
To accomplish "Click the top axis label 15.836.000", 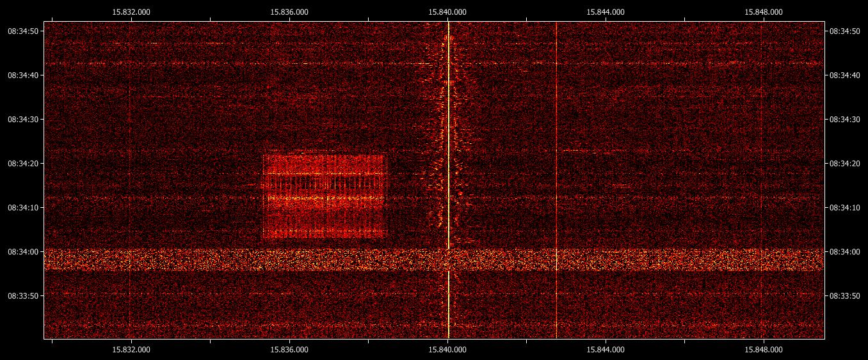I will [x=289, y=12].
